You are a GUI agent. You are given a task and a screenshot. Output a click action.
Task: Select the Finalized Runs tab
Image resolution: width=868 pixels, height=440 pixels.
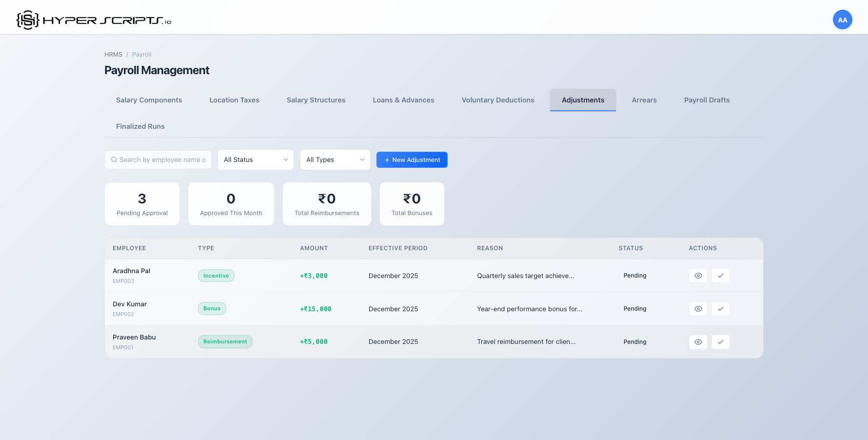tap(140, 126)
